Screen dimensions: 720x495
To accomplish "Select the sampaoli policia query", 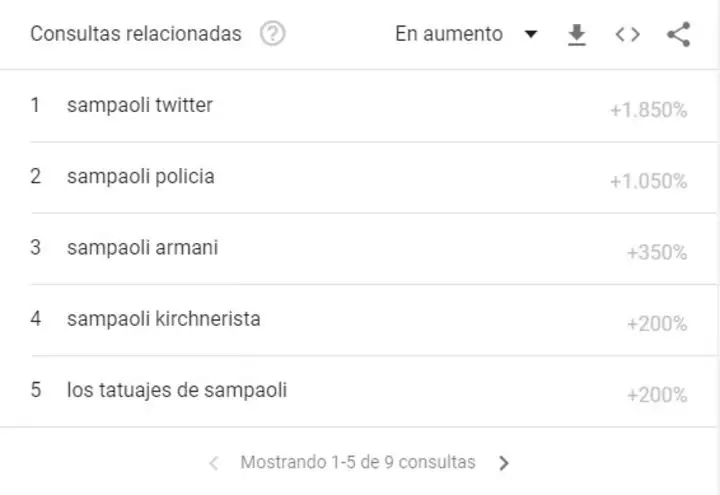I will tap(140, 177).
